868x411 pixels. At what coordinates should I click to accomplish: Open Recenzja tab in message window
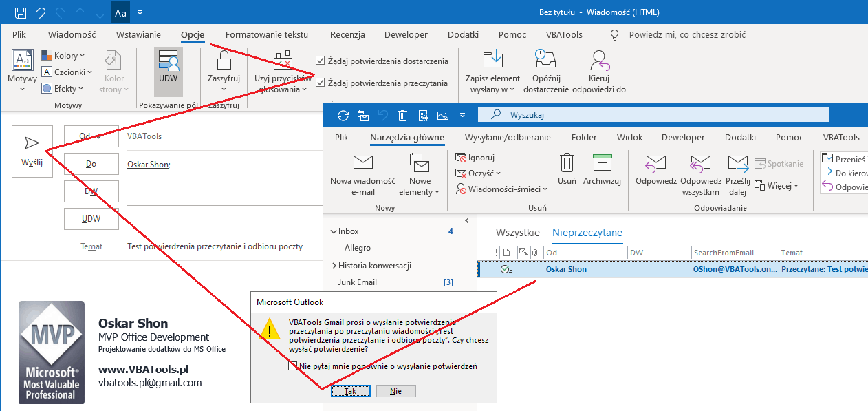click(x=347, y=34)
